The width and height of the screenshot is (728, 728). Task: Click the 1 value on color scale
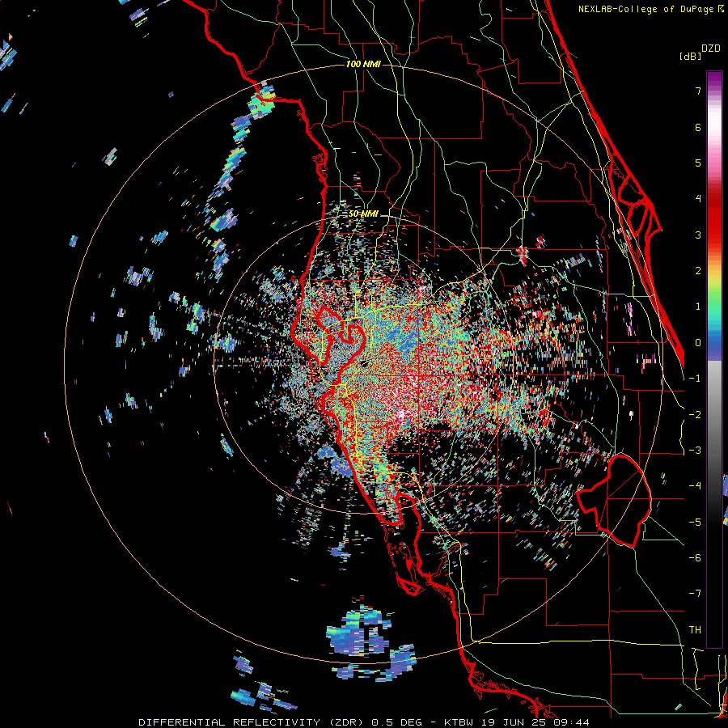[x=698, y=307]
